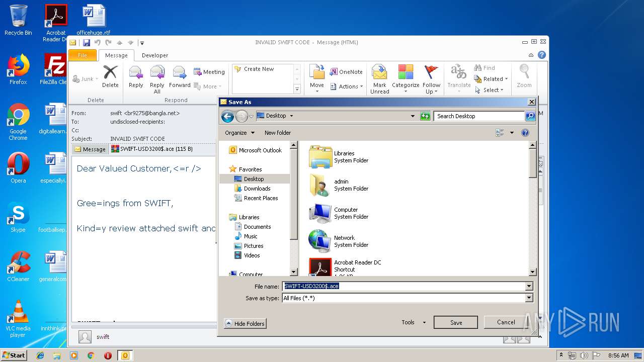
Task: Click the Find icon in ribbon
Action: point(485,68)
